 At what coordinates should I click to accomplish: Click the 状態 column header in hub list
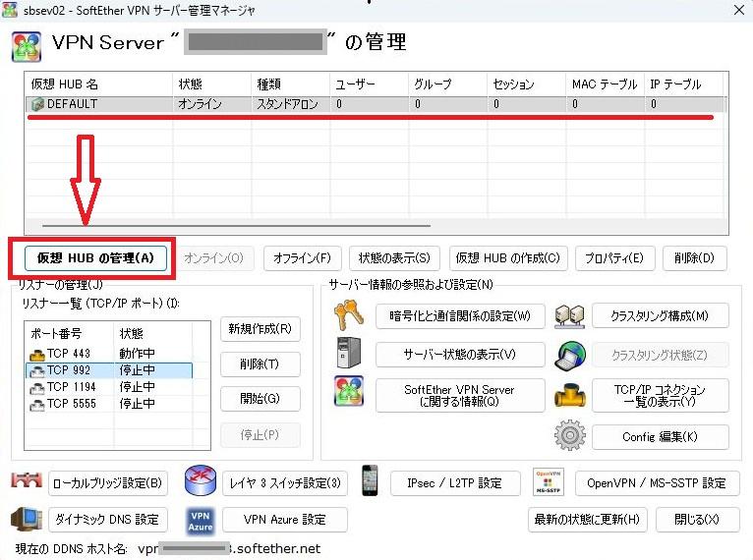tap(211, 84)
